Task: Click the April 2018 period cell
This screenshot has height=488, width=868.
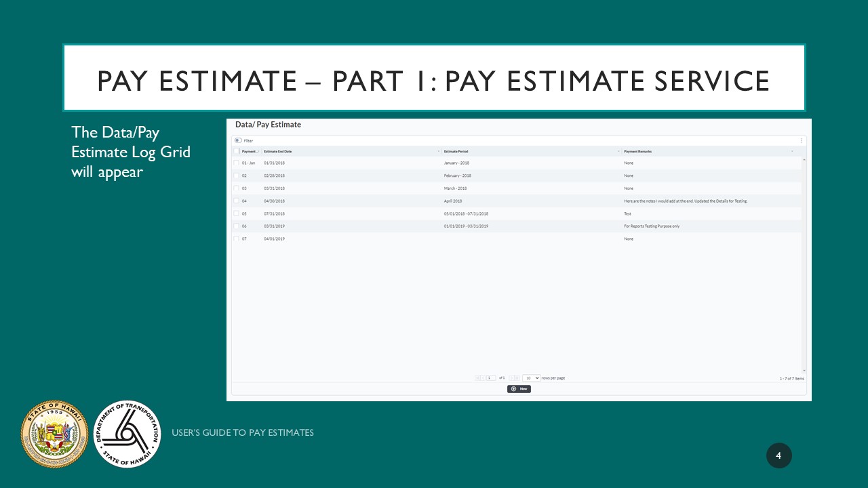Action: (453, 201)
